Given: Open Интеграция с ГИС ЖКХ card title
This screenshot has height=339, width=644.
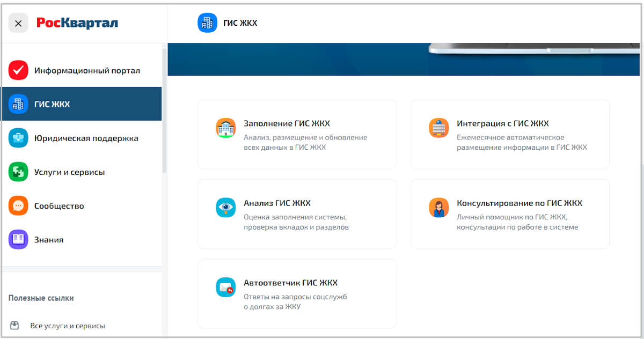Looking at the screenshot, I should tap(503, 123).
